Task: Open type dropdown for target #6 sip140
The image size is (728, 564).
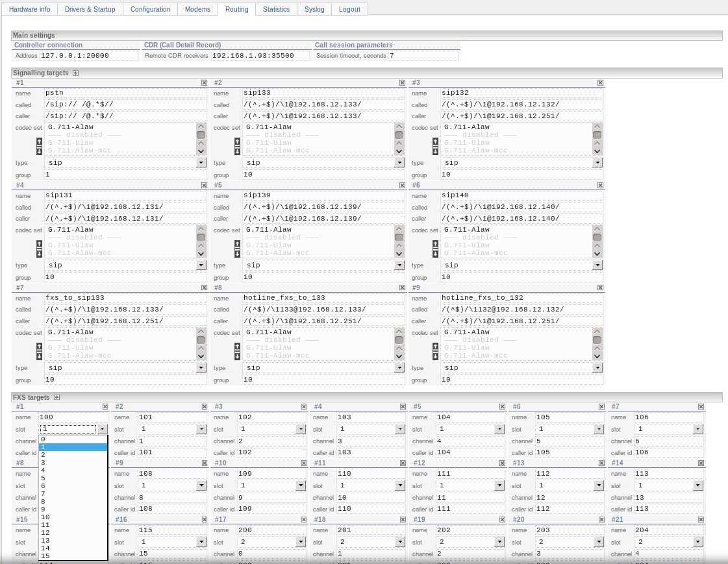Action: (597, 265)
